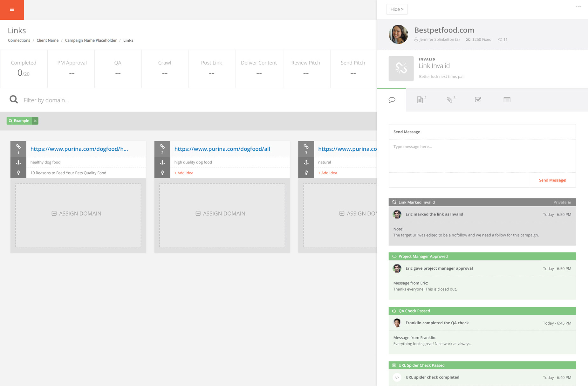Screen dimensions: 588x386
Task: Click anchor icon for high quality dog food
Action: [x=162, y=162]
